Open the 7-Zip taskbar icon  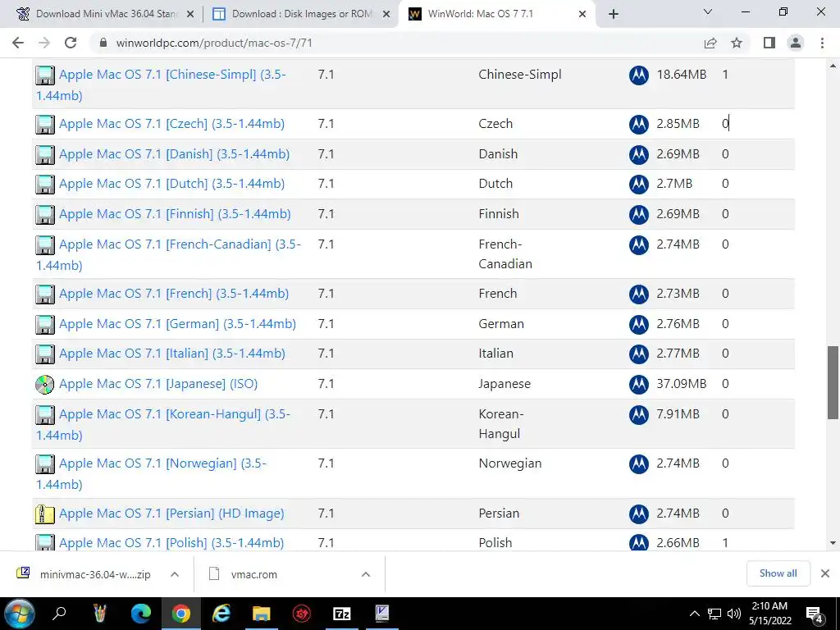pyautogui.click(x=342, y=614)
